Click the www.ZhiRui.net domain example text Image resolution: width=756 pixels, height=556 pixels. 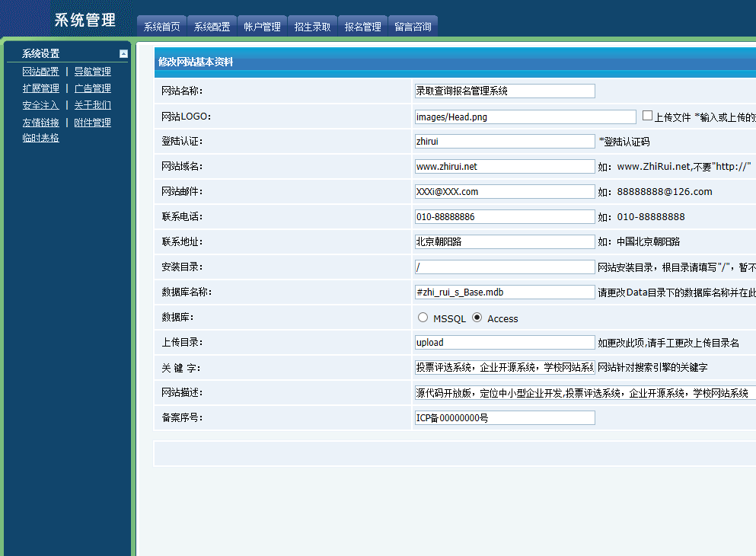click(x=654, y=166)
